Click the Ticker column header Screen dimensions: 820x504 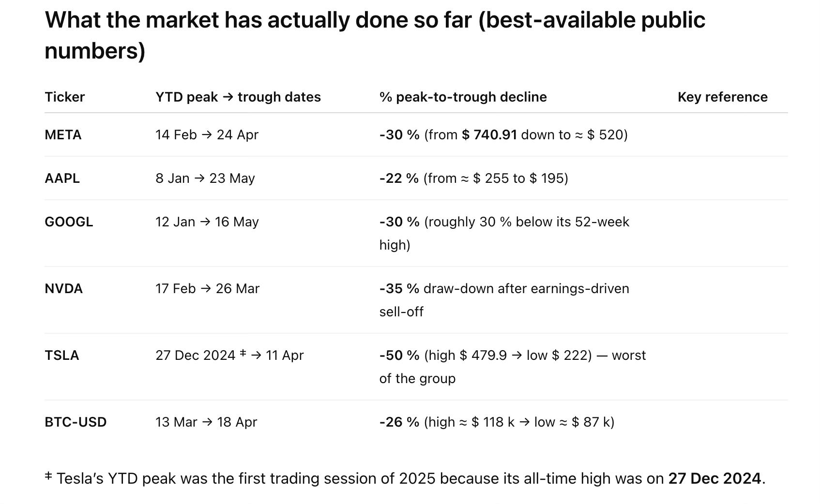click(64, 97)
